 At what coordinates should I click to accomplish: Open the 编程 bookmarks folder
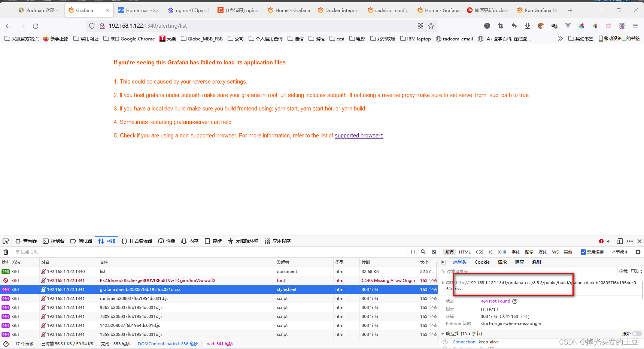click(x=316, y=39)
